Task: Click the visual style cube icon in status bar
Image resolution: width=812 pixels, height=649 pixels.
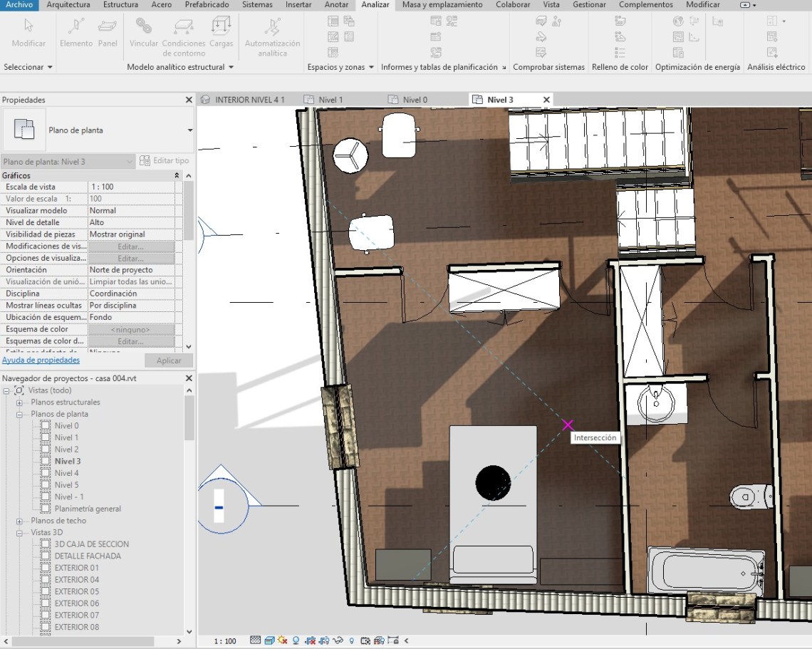Action: pos(269,640)
